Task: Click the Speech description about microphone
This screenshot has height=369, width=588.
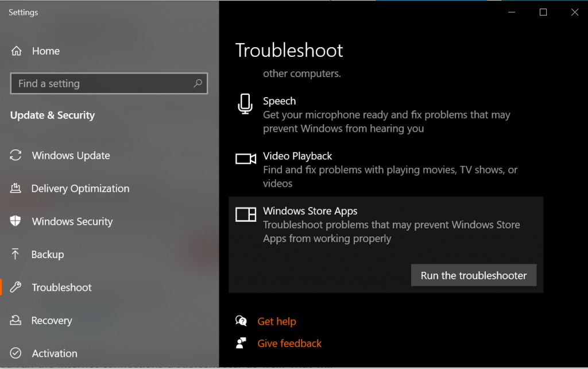Action: tap(386, 121)
